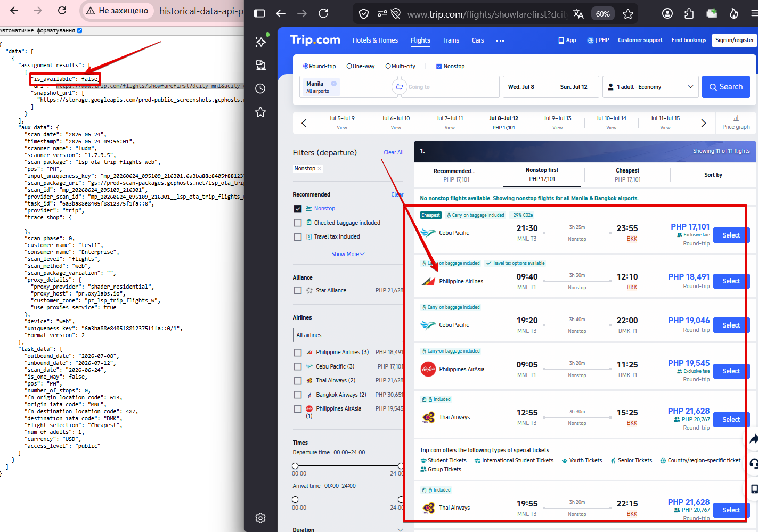Viewport: 758px width, 532px height.
Task: Select the Cheapest sorting tab
Action: click(627, 175)
